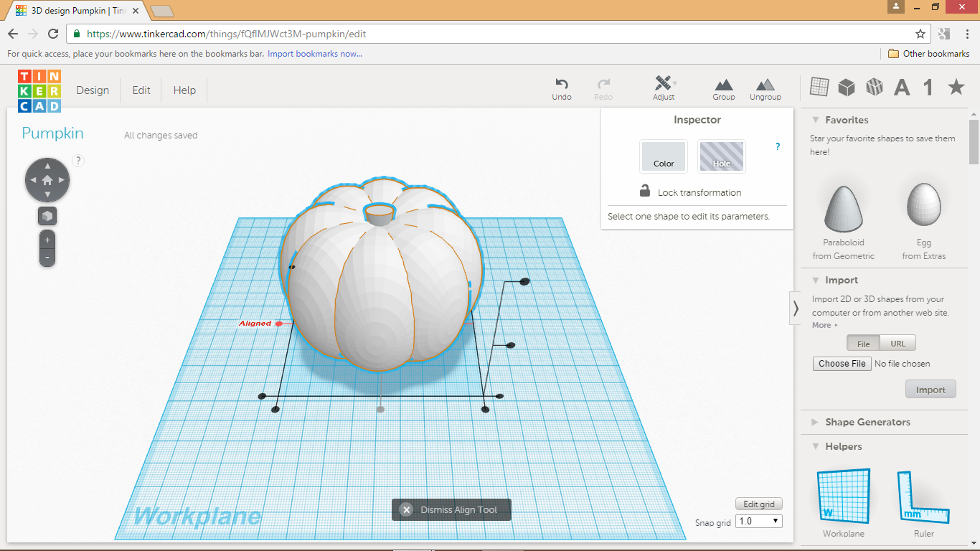Screen dimensions: 980x551
Task: Click the Dismiss Align Tool button
Action: coord(451,509)
